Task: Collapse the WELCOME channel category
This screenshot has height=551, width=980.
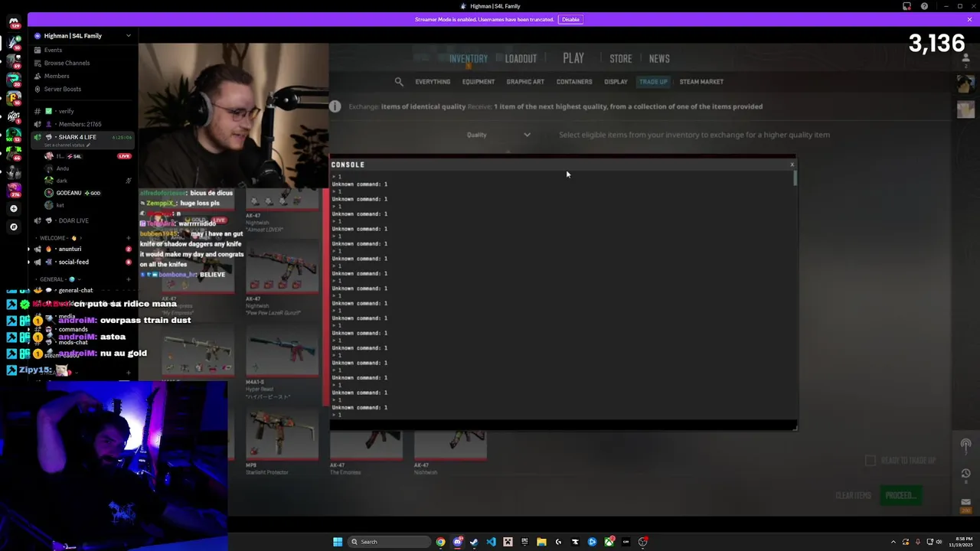Action: pos(63,238)
